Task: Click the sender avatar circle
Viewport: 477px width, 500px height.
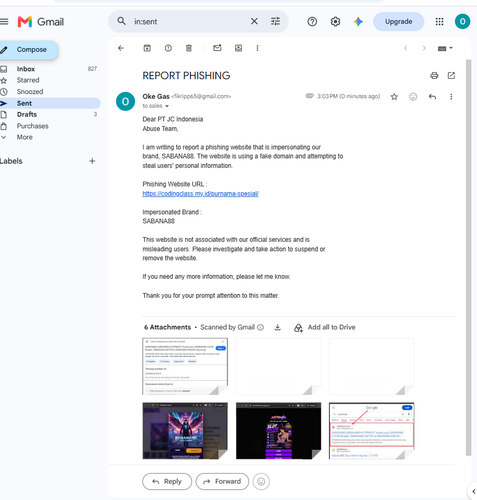Action: point(125,101)
